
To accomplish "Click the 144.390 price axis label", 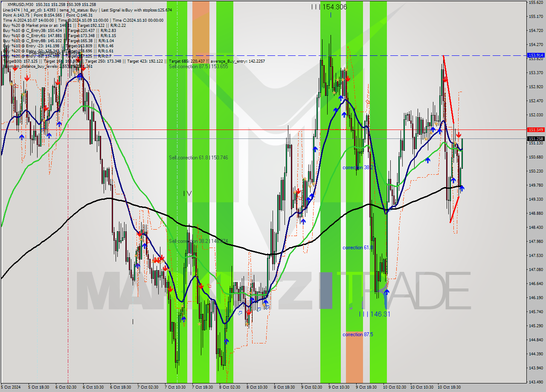I will (536, 354).
